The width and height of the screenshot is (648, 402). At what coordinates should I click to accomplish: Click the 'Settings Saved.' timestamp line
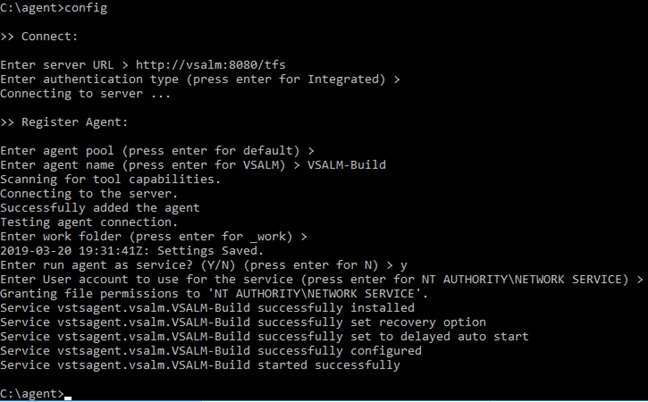[132, 251]
